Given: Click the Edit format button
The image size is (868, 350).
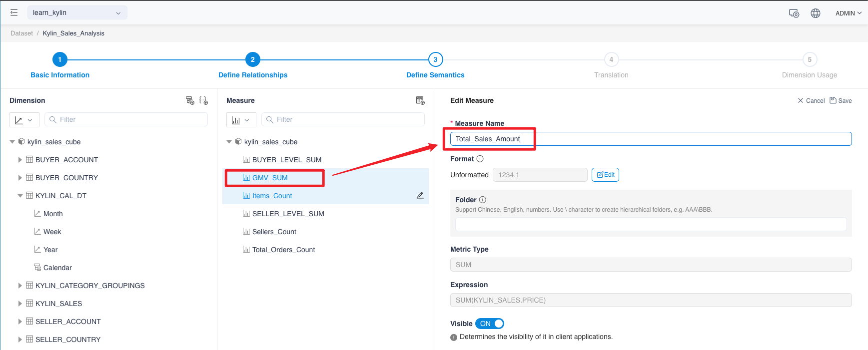Looking at the screenshot, I should [605, 175].
